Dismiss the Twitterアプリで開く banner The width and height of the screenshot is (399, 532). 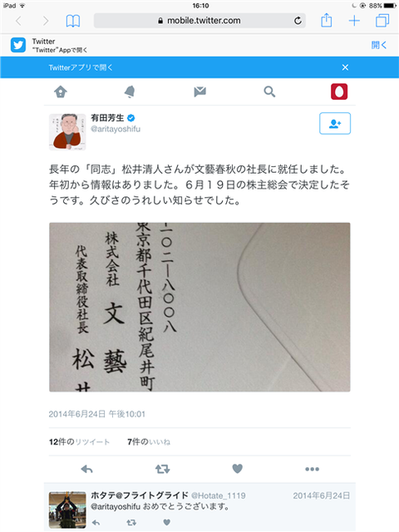pos(345,67)
